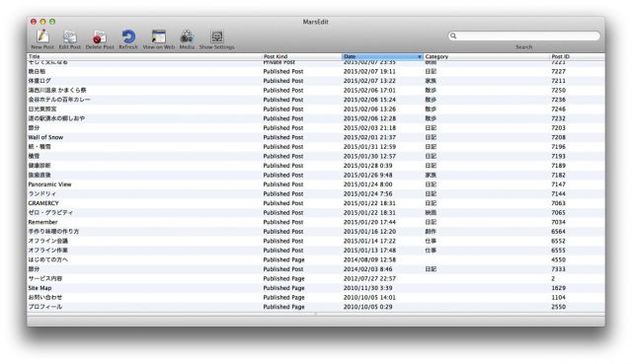Open View on Web
Screen dimensions: 632x364
158,36
